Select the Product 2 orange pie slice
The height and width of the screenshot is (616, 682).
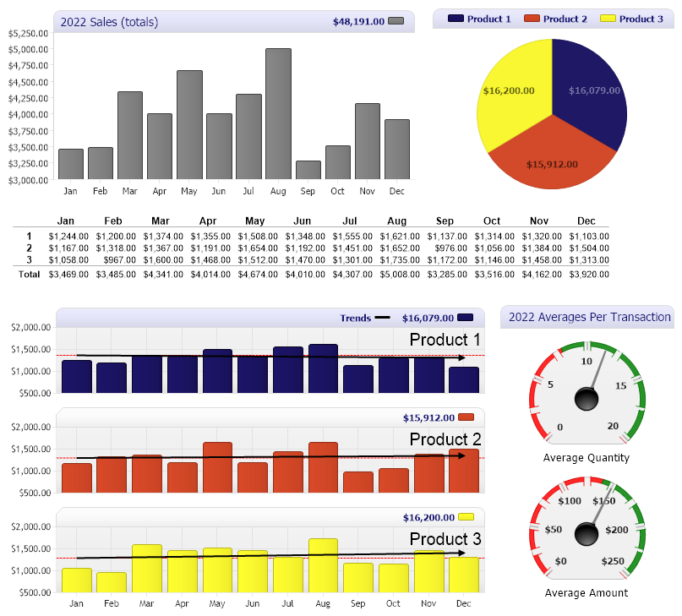click(551, 159)
